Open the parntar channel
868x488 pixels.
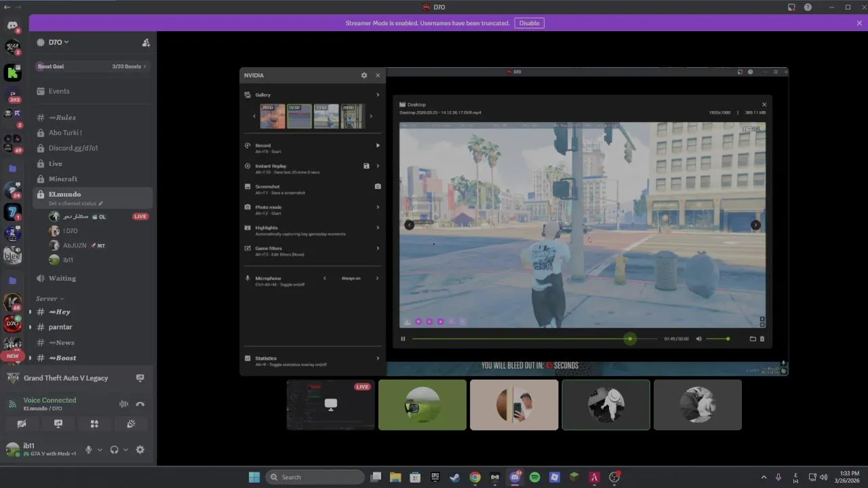point(93,327)
